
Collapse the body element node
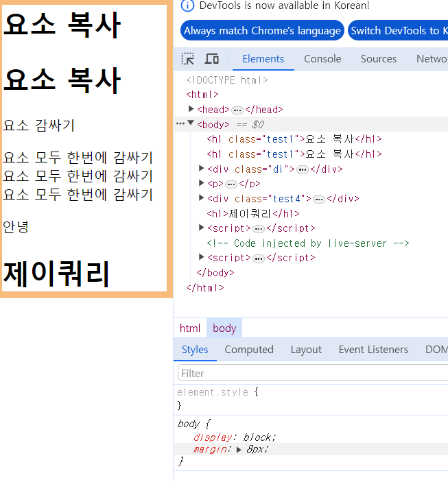191,123
